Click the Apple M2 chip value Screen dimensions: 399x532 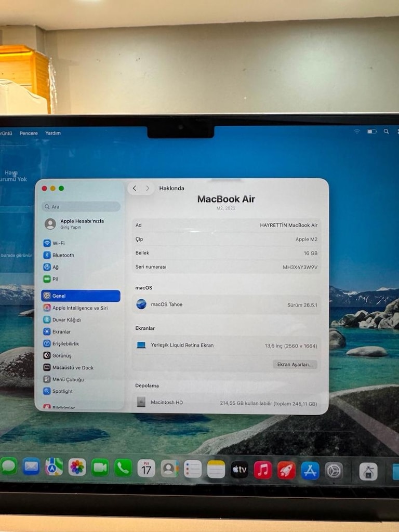[x=307, y=239]
